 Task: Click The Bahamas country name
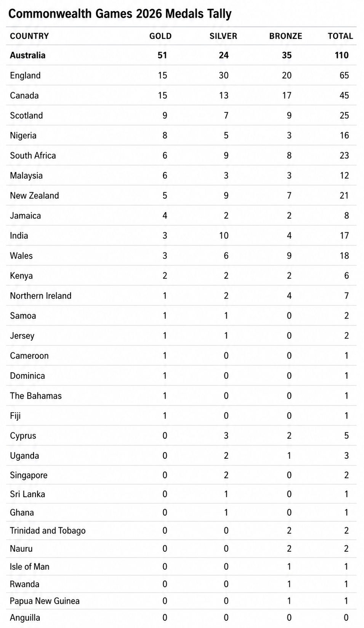[x=36, y=396]
